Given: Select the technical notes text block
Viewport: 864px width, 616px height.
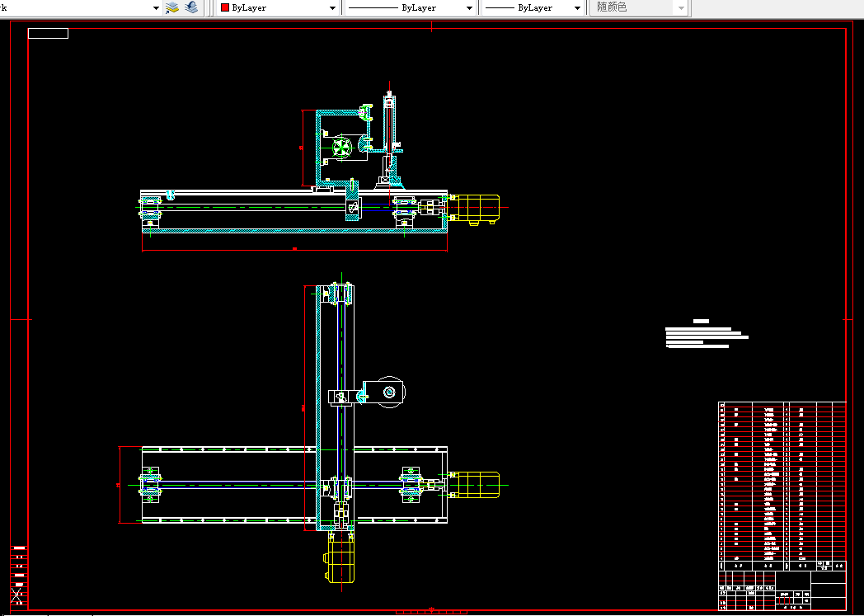Looking at the screenshot, I should 707,334.
